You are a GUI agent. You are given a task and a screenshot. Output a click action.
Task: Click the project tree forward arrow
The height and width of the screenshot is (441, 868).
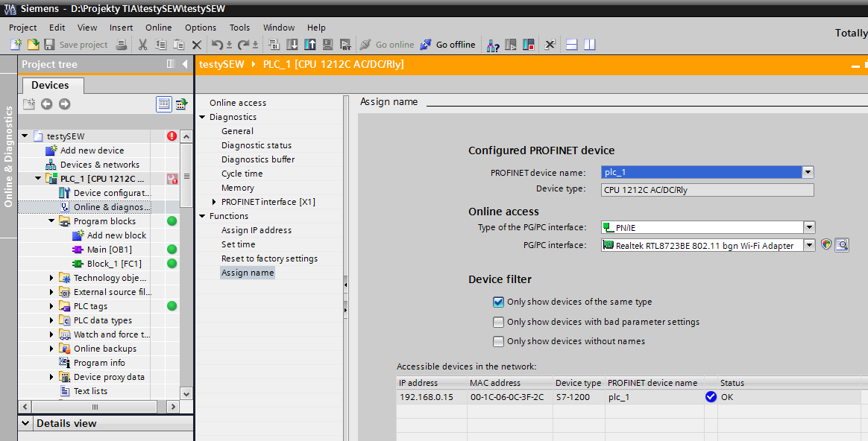click(64, 104)
